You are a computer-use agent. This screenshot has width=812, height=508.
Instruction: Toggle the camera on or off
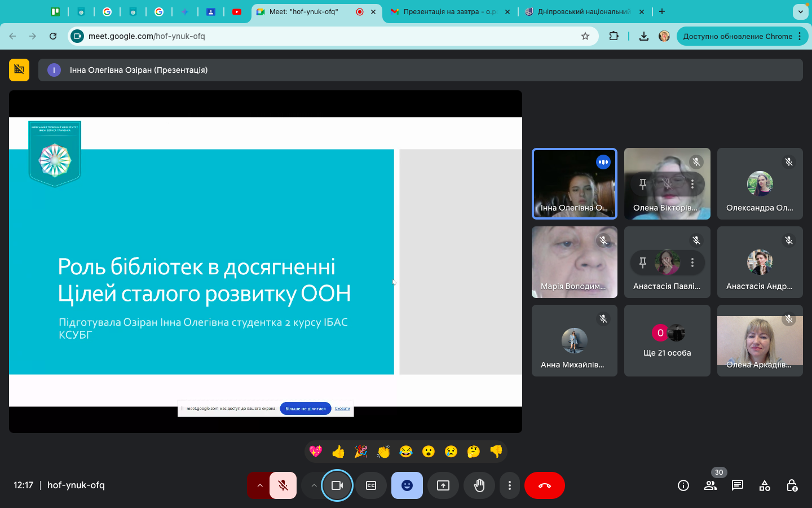coord(337,485)
